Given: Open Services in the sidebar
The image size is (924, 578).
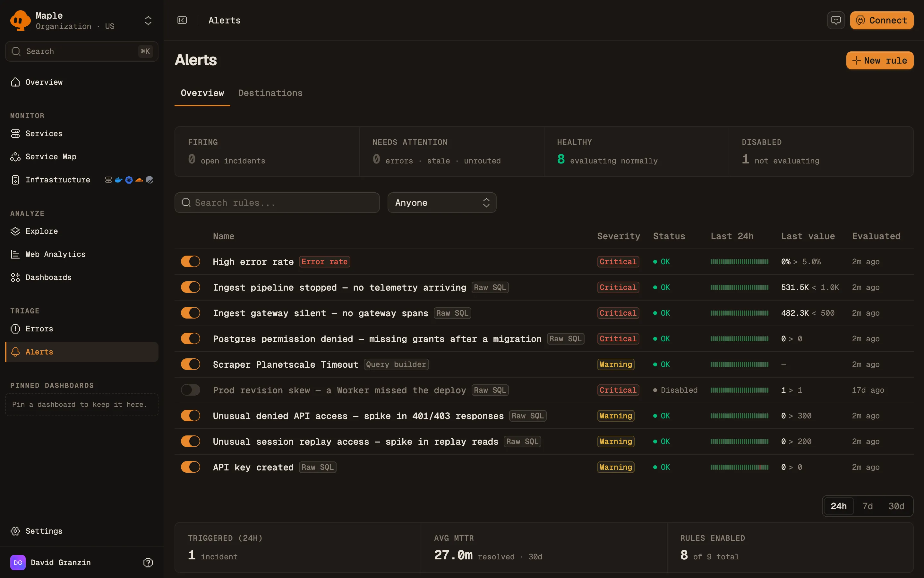Looking at the screenshot, I should click(x=82, y=133).
